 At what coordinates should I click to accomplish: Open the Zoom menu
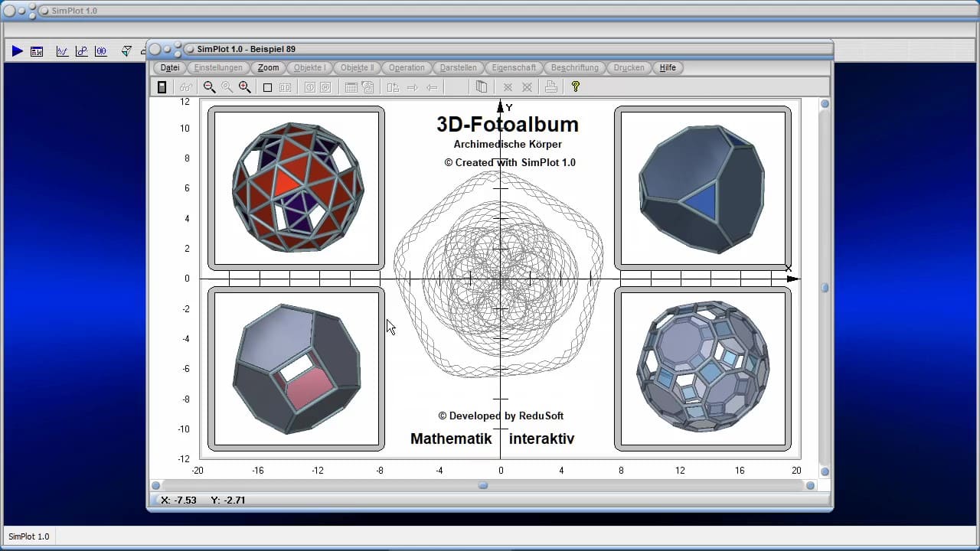tap(268, 68)
